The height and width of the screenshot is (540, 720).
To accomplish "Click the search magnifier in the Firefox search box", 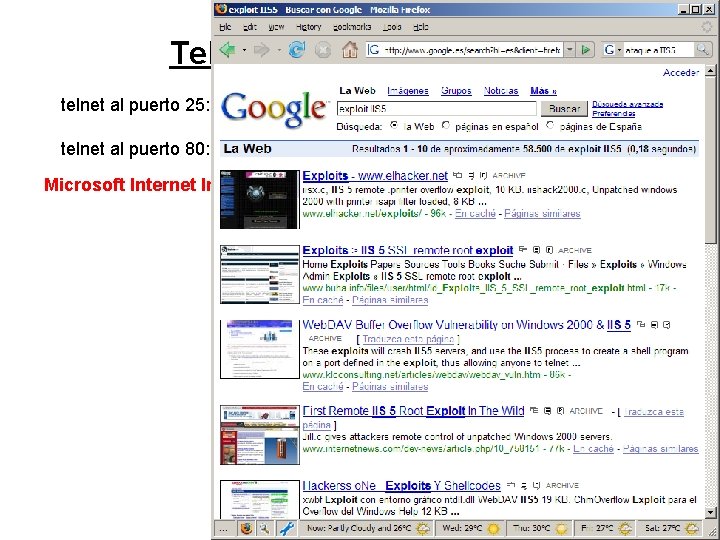I will coord(702,50).
